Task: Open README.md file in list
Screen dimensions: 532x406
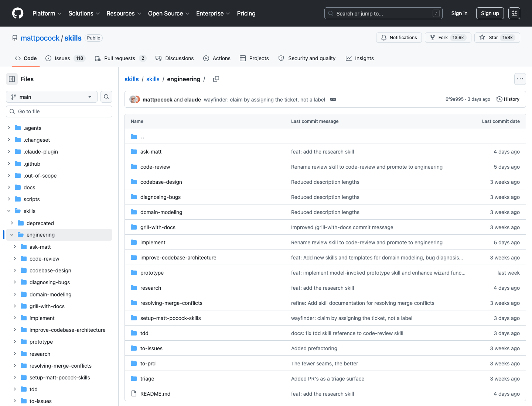Action: (x=155, y=394)
